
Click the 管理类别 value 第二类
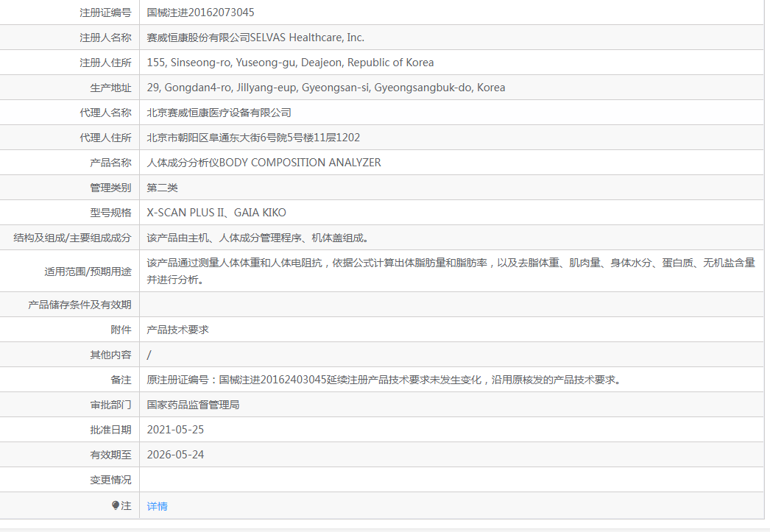162,188
